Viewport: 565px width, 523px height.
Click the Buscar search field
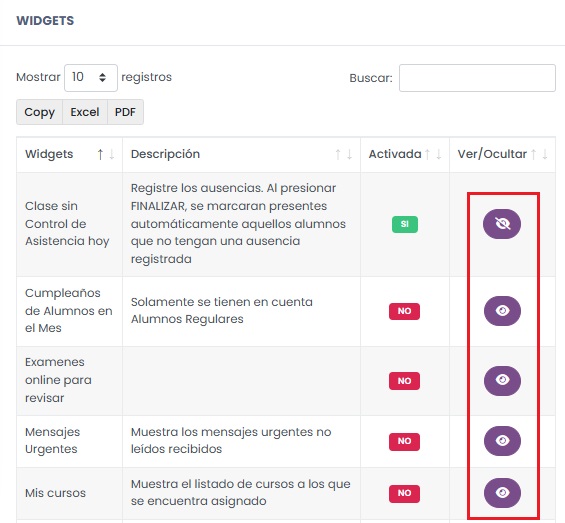(x=477, y=78)
